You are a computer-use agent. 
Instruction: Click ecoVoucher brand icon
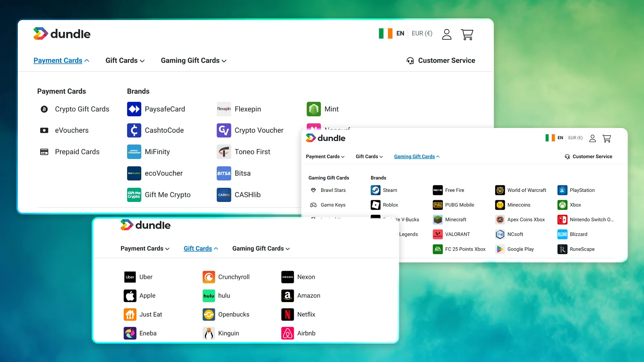click(134, 173)
